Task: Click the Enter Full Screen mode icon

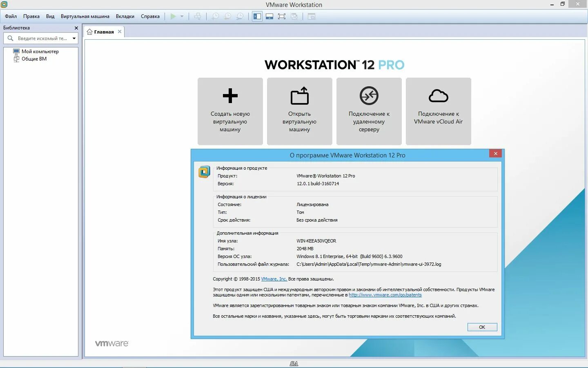Action: [282, 16]
